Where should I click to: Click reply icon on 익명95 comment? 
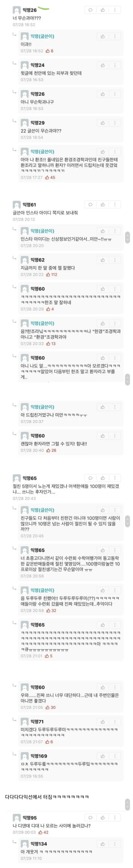pos(90,818)
